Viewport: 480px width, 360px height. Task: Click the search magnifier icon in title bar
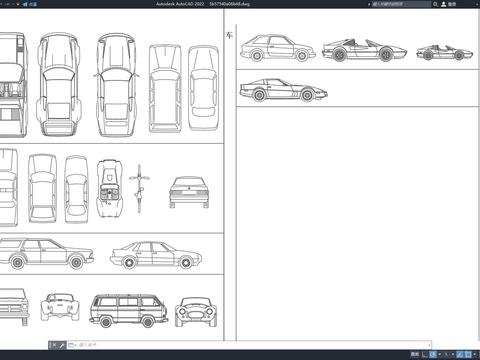pyautogui.click(x=435, y=4)
